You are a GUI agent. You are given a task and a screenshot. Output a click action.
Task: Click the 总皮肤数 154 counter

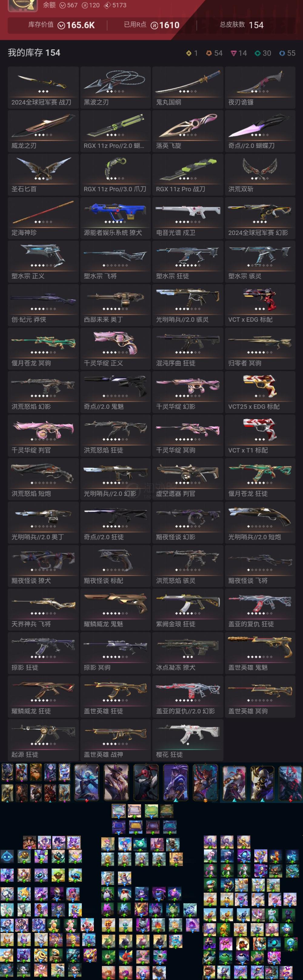241,25
